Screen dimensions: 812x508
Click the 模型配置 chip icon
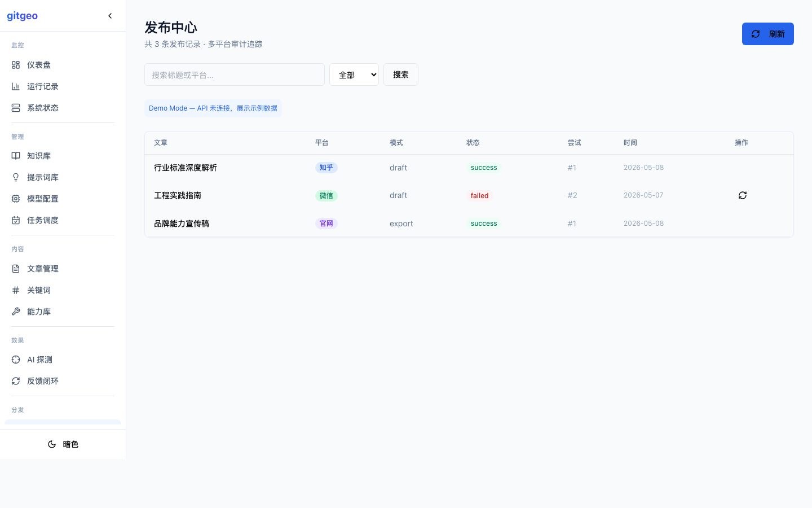coord(16,199)
